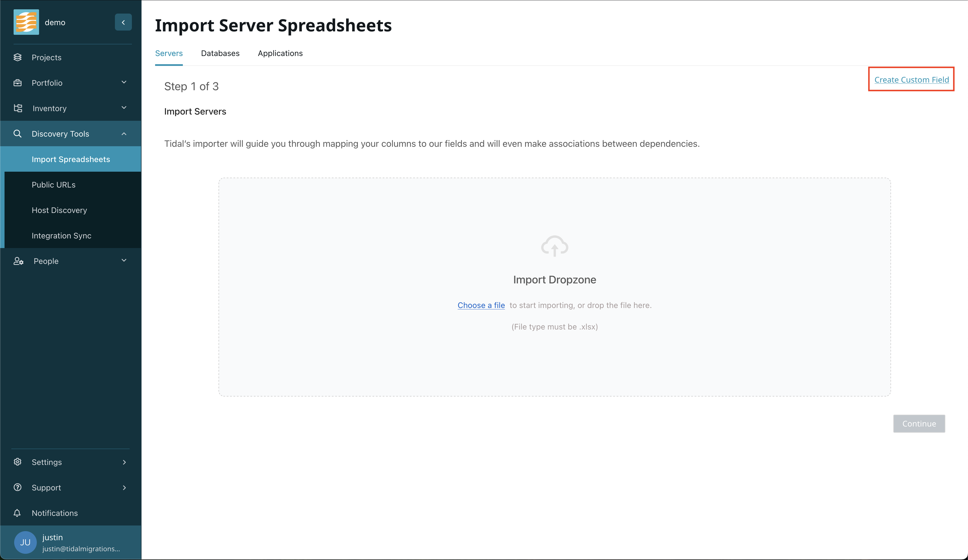
Task: Expand the Inventory menu chevron
Action: (124, 108)
